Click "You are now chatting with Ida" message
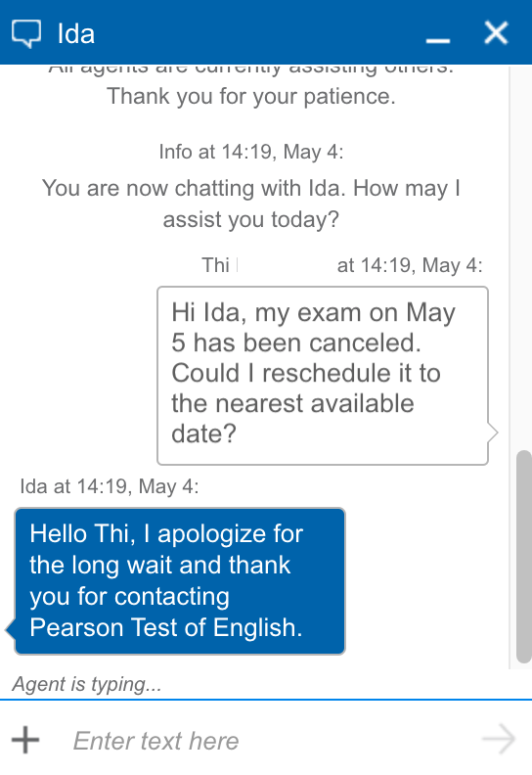 (x=251, y=204)
